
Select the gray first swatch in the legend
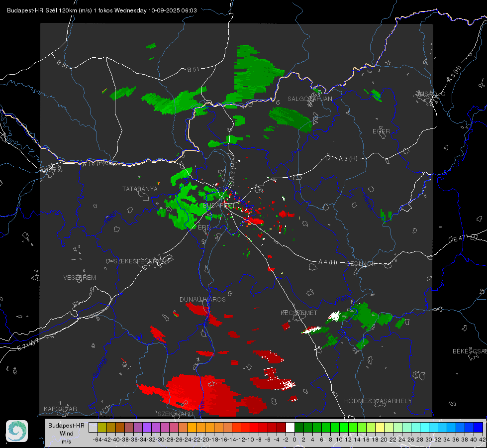pyautogui.click(x=93, y=427)
